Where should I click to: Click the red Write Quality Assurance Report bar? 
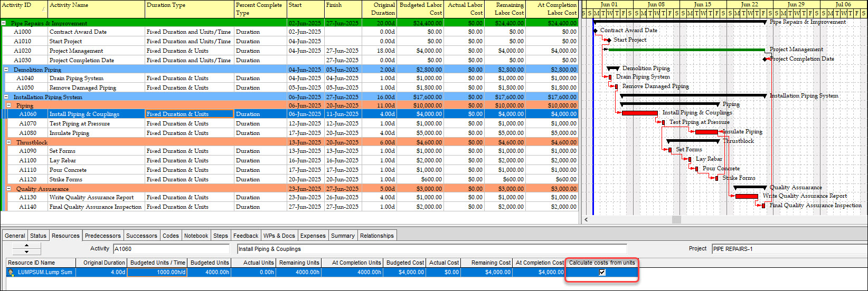[x=747, y=196]
